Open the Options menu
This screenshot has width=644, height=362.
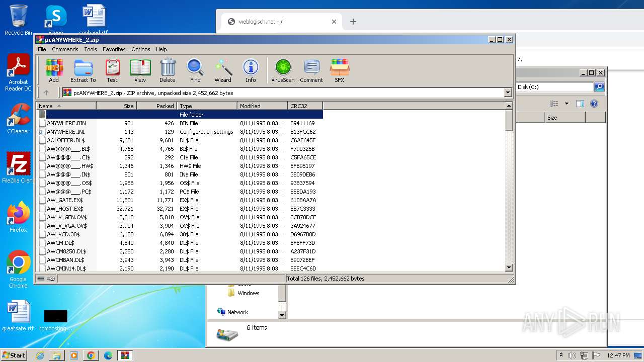tap(141, 49)
